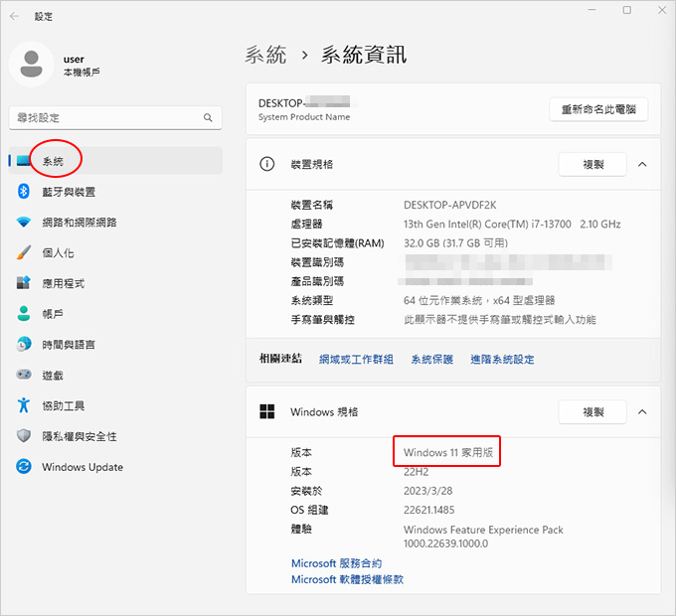Click the shield icon for 隱私權與安全性

click(x=23, y=435)
